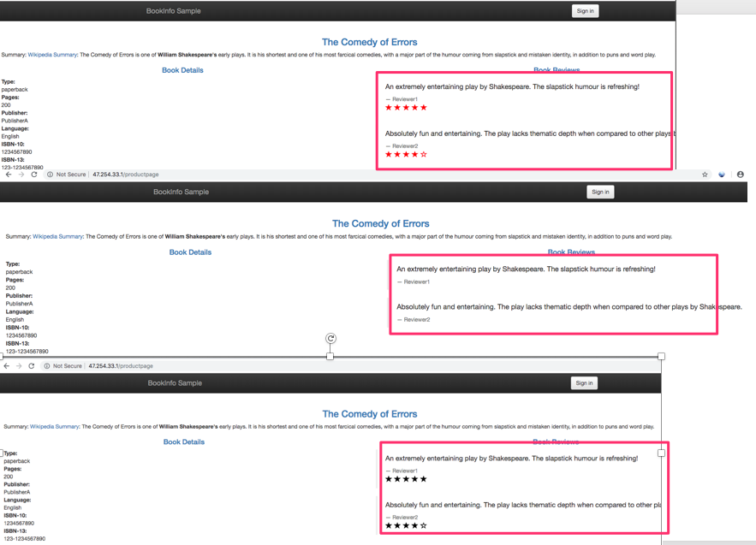The image size is (756, 545).
Task: Click the Not Secure info icon in lower toolbar
Action: 47,366
